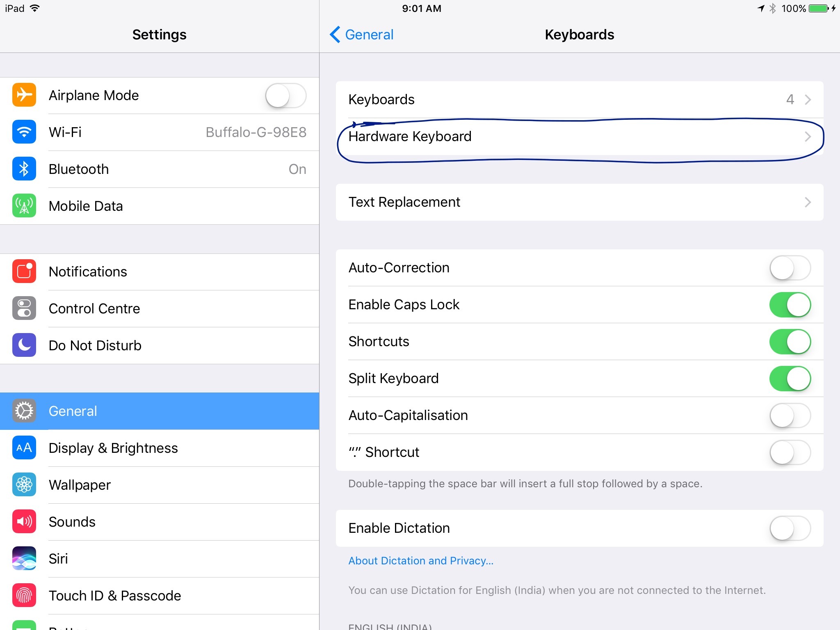Toggle the Enable Dictation switch
Screen dimensions: 840x630
(x=790, y=528)
